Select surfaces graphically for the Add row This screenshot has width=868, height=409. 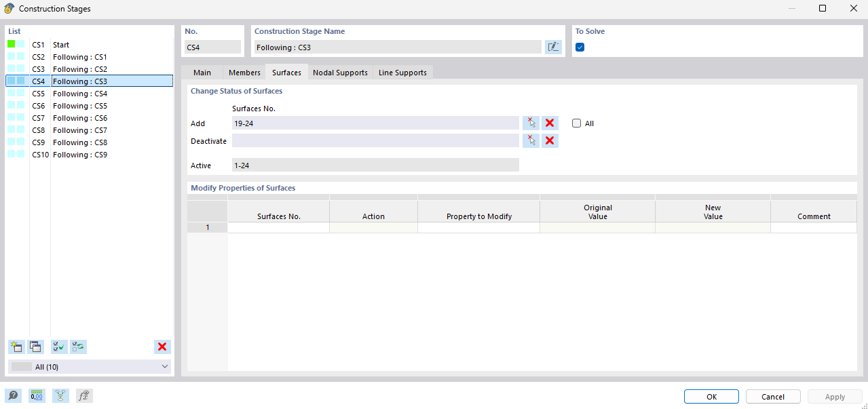coord(531,123)
